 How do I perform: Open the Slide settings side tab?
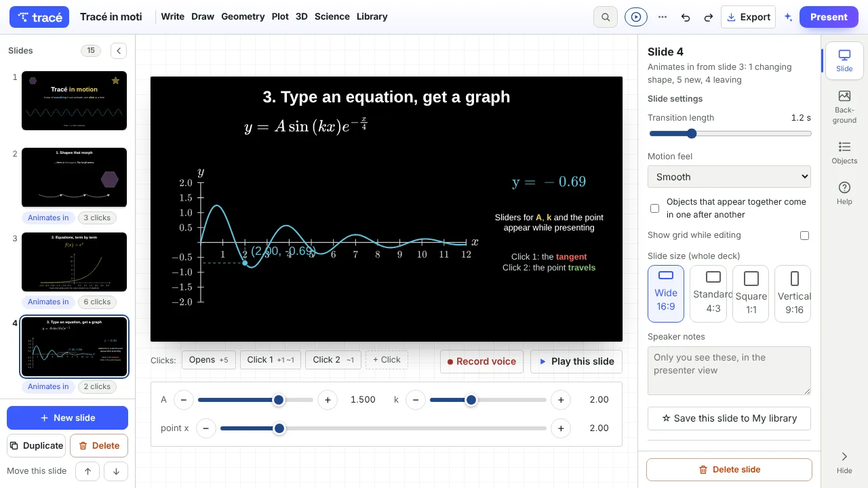[x=844, y=61]
